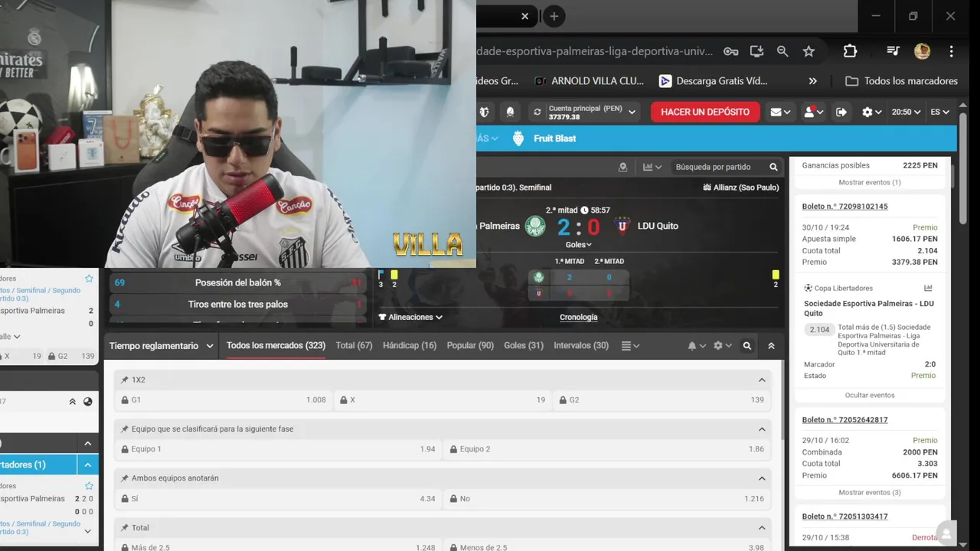Change the ES language selector
Screen dimensions: 980x551
939,112
